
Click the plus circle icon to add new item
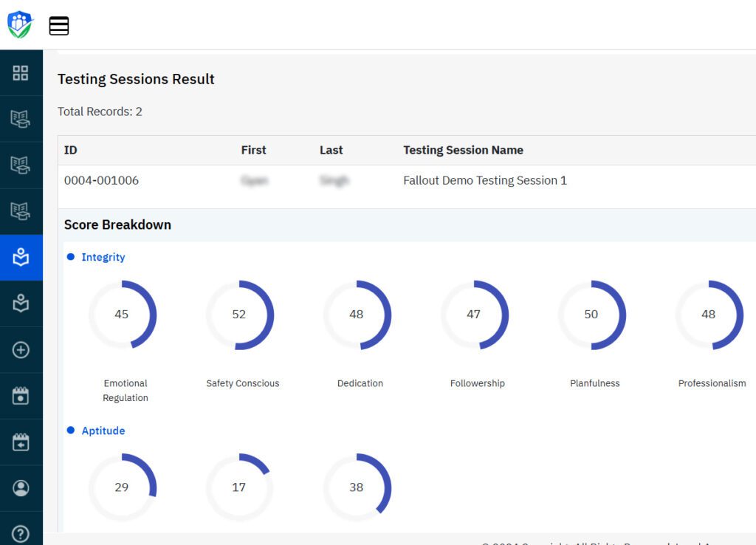21,349
